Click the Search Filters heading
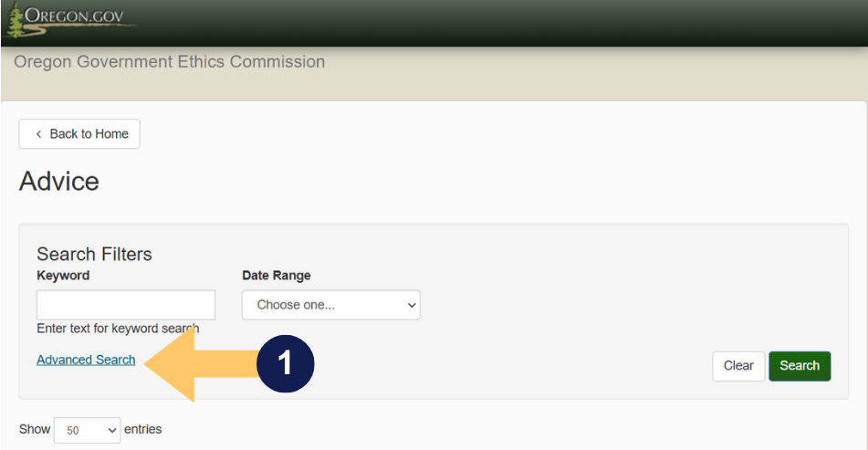The height and width of the screenshot is (450, 868). [94, 254]
